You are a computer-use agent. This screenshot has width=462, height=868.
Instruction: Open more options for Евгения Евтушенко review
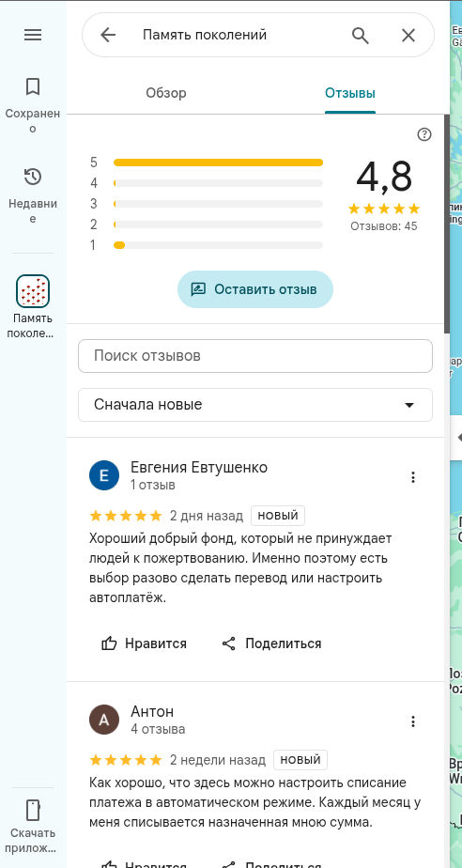(413, 477)
